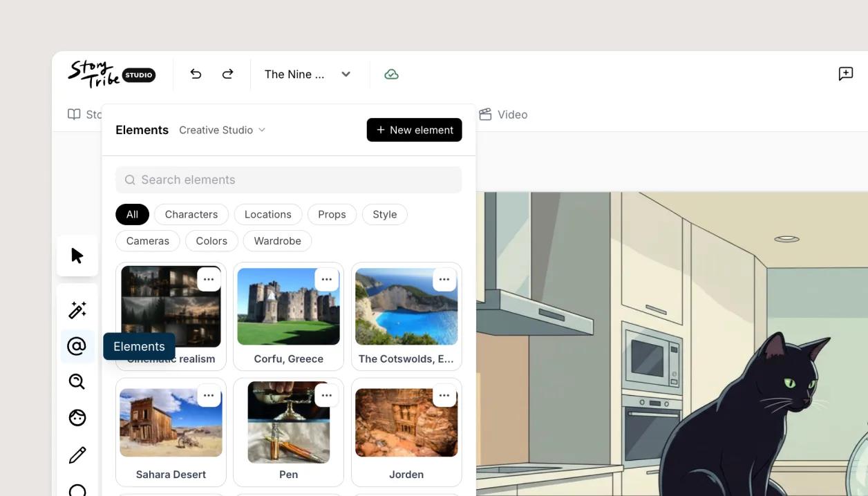Select the Cinematic realism thumbnail
Viewport: 868px width, 496px height.
pos(171,307)
